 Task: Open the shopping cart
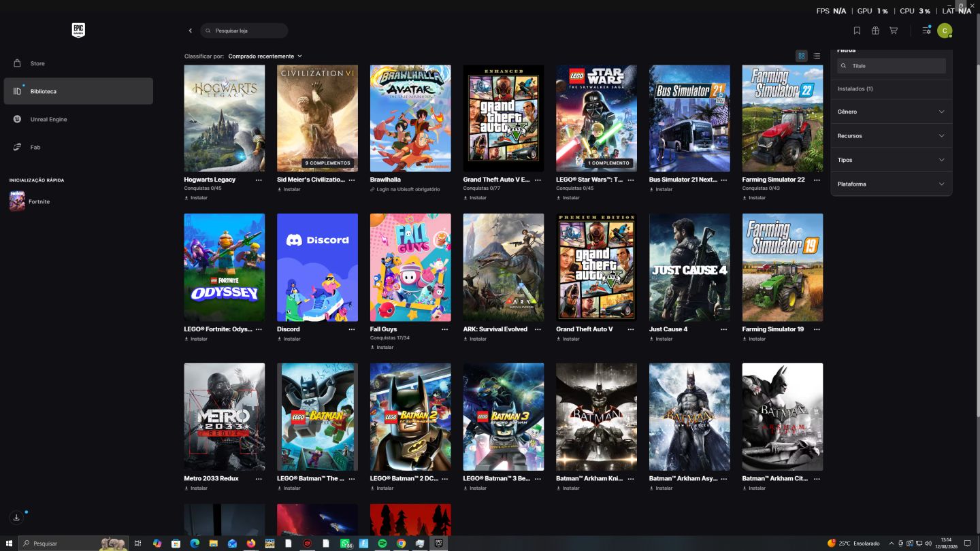pyautogui.click(x=894, y=31)
